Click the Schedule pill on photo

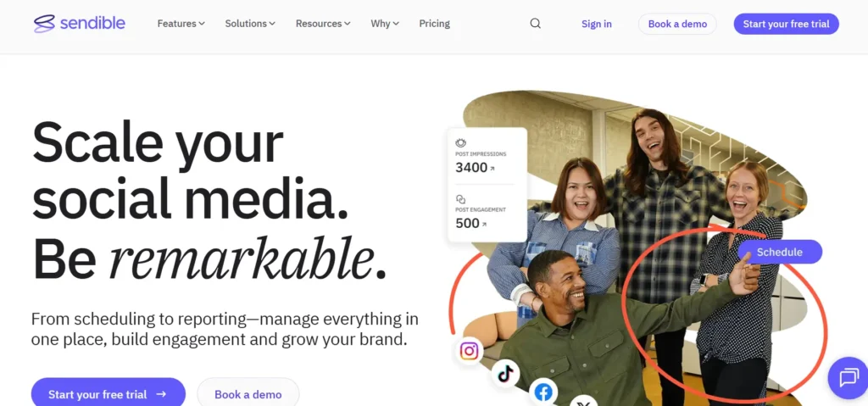[780, 252]
